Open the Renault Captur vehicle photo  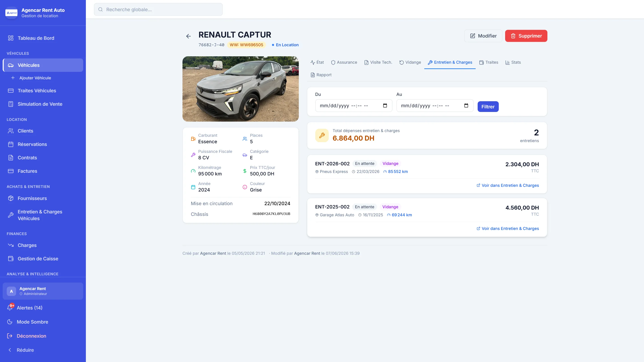(241, 89)
